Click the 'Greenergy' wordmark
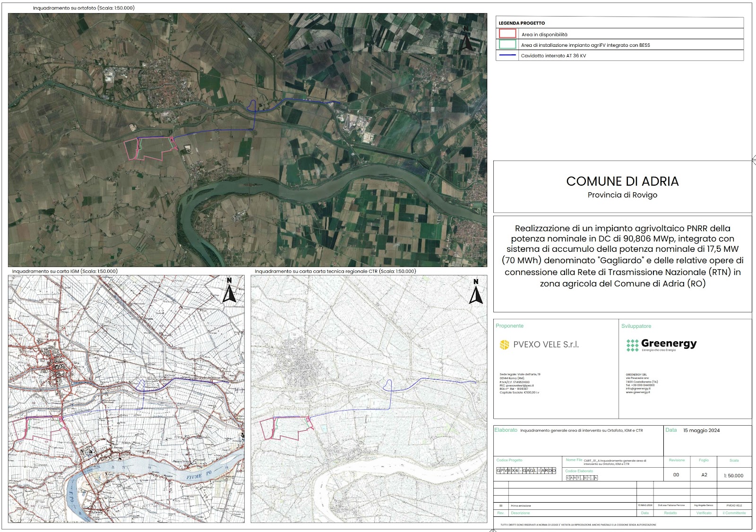 pos(669,343)
